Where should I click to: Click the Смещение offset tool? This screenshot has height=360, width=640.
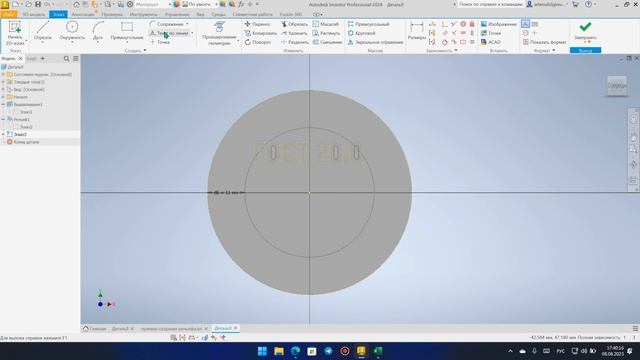[x=327, y=42]
